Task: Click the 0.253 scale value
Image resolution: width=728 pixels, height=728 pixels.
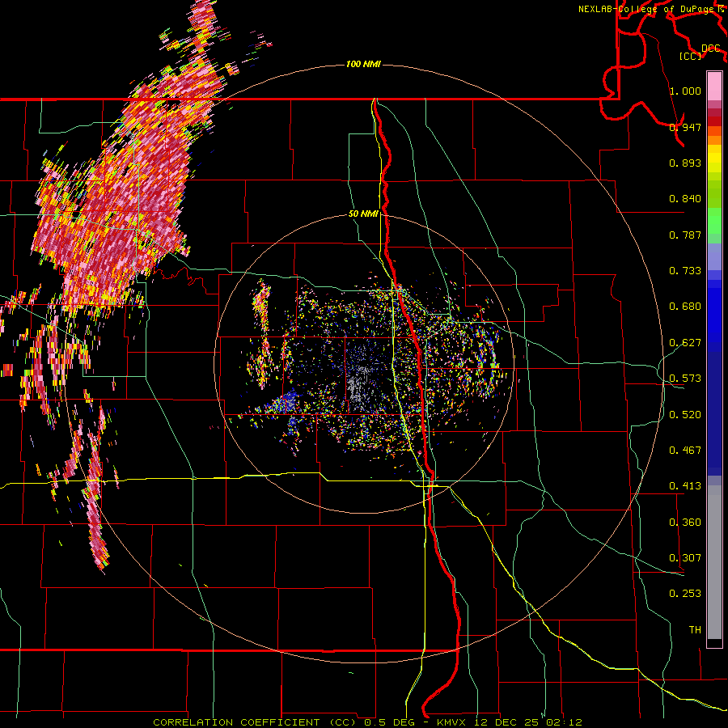Action: click(x=685, y=594)
